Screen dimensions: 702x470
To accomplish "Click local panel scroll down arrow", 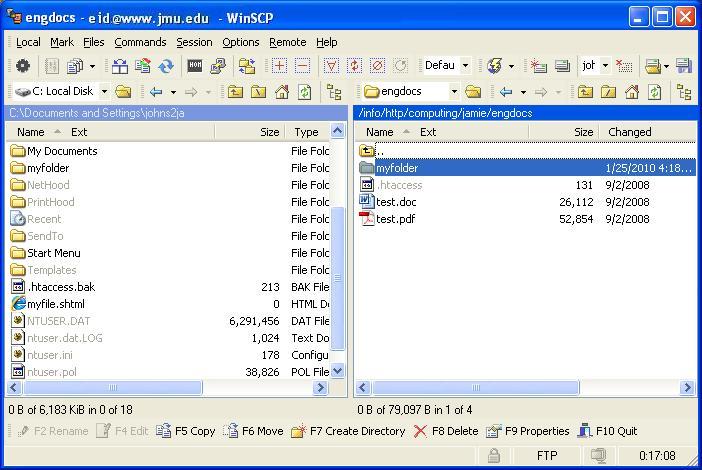I will (338, 371).
